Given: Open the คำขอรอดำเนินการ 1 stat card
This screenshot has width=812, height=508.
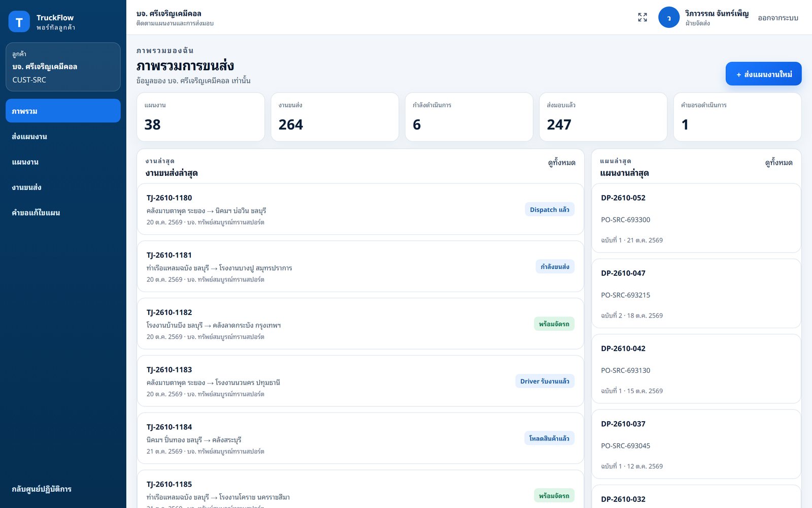Looking at the screenshot, I should (737, 117).
